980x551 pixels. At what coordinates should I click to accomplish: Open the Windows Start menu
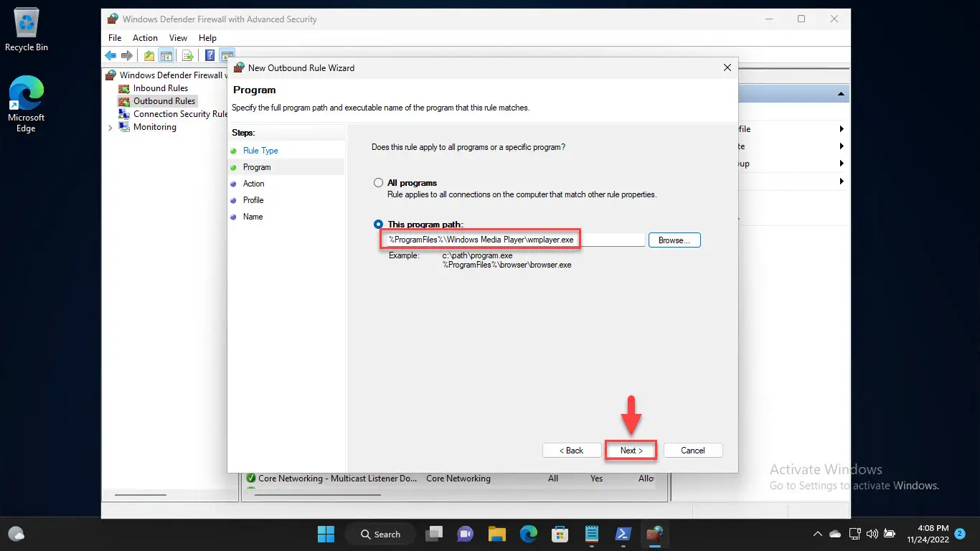[326, 534]
